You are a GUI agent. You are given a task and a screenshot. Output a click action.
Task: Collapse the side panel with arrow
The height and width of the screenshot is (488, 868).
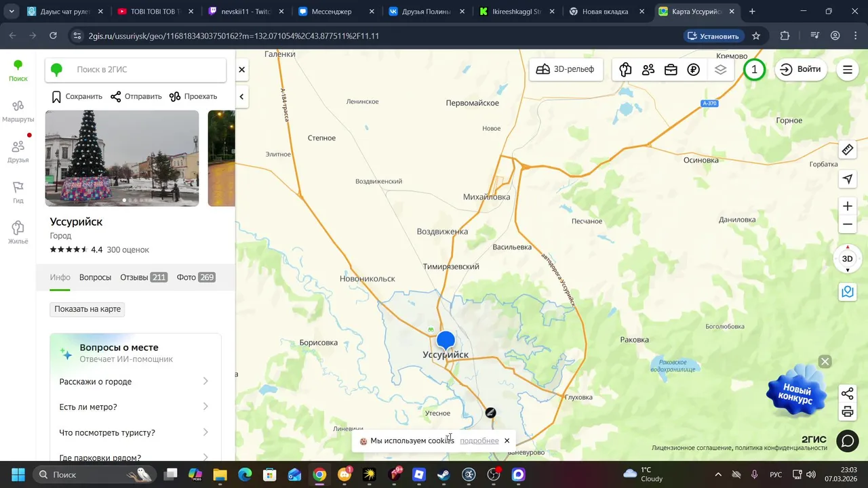coord(241,97)
